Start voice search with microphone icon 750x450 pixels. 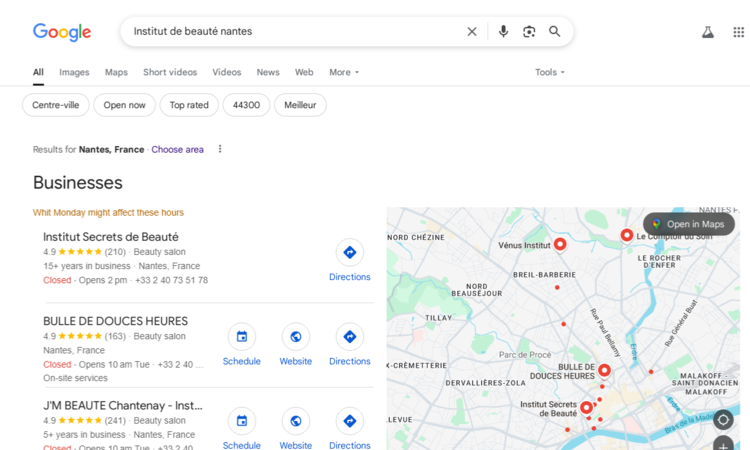tap(503, 32)
